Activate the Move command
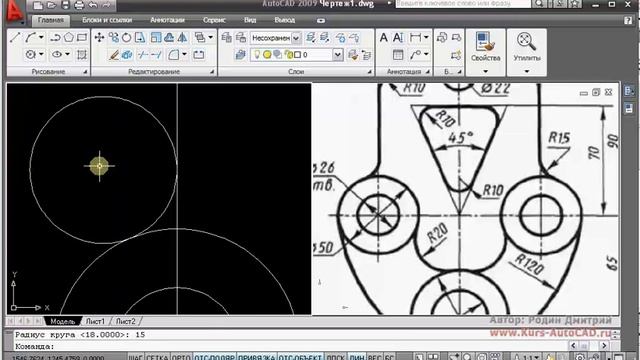 tap(99, 38)
